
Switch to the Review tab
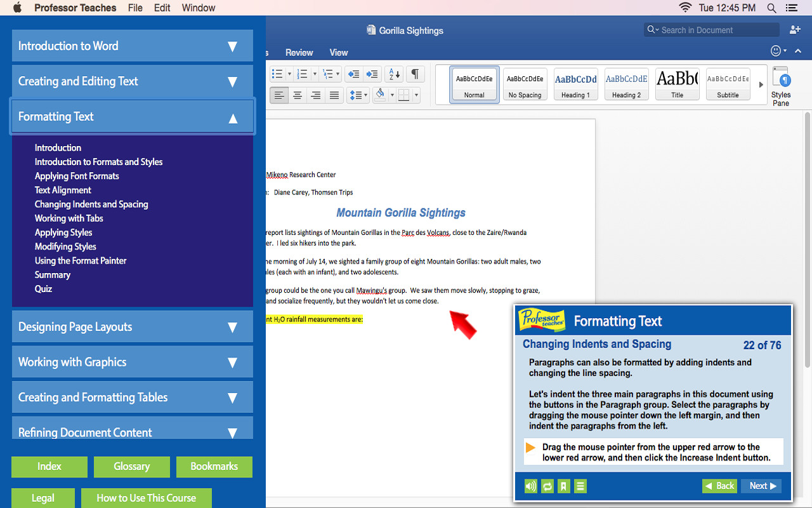click(x=299, y=53)
